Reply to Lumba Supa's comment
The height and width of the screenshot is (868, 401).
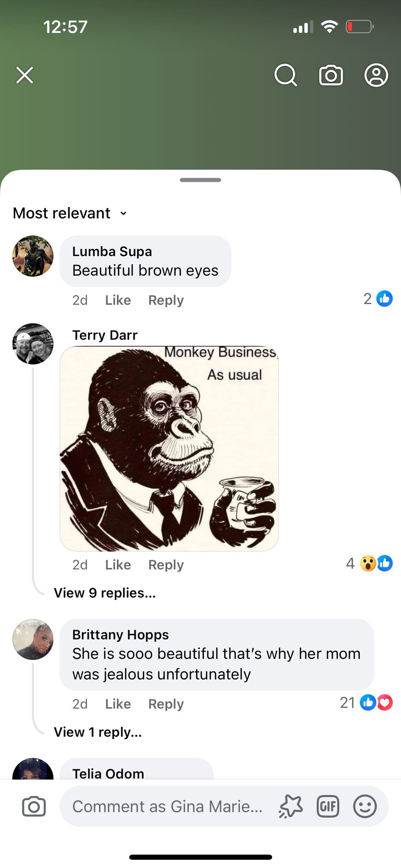click(x=166, y=300)
